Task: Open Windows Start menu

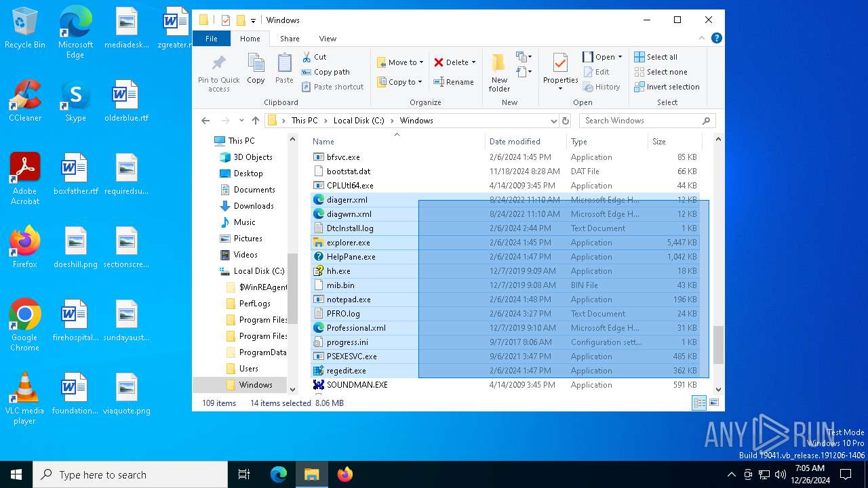Action: click(16, 474)
